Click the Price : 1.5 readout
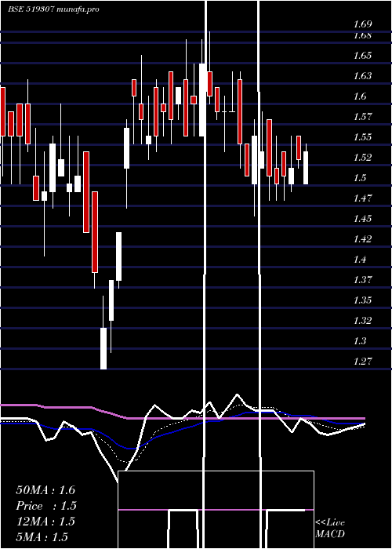The height and width of the screenshot is (549, 392). click(45, 506)
